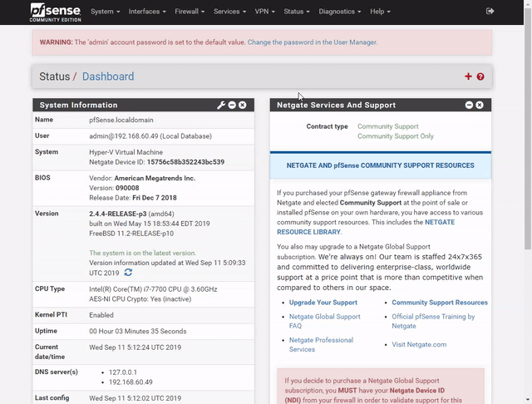Viewport: 532px width, 404px height.
Task: Close Netgate Services And Support widget
Action: (480, 105)
